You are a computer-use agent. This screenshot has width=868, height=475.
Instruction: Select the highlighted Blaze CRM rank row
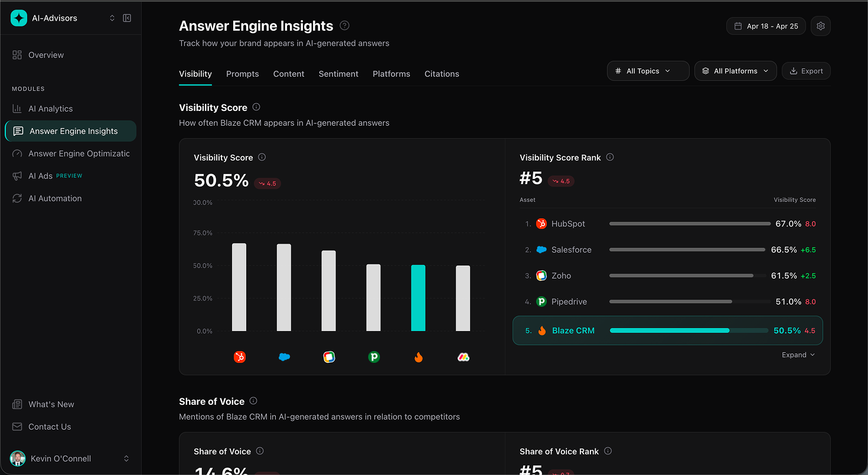668,330
